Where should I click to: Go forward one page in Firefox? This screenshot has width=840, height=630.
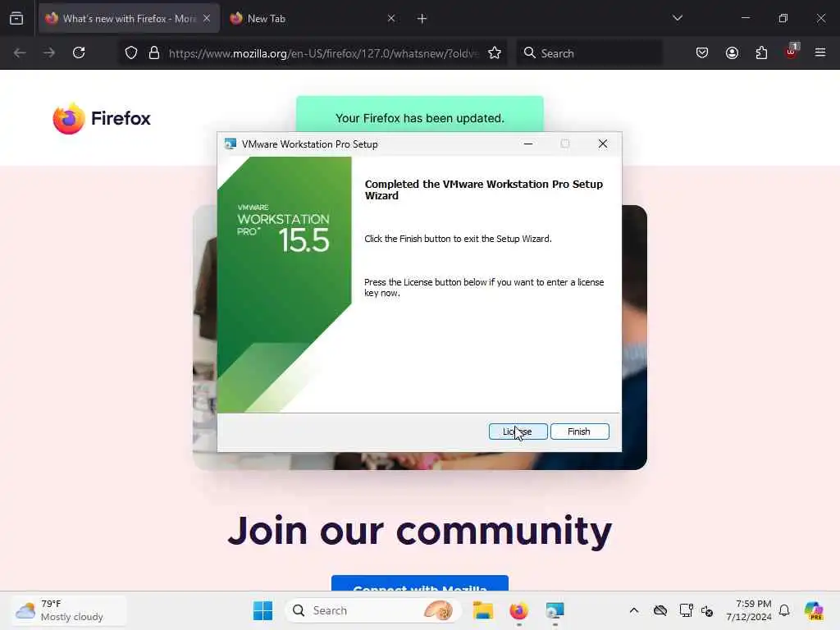pos(49,53)
